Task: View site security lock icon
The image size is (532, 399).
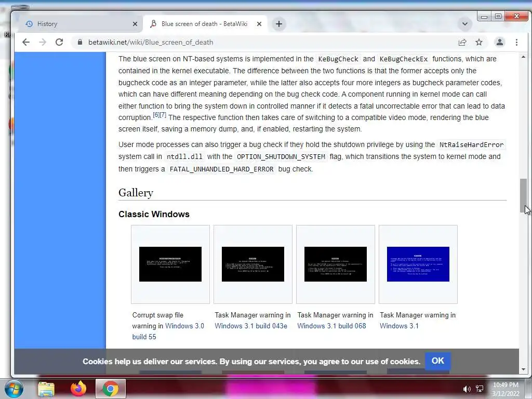Action: coord(79,42)
